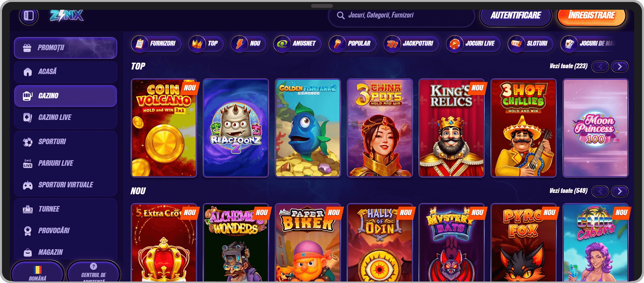Click Vezi toate (223) link
644x283 pixels.
pyautogui.click(x=568, y=66)
